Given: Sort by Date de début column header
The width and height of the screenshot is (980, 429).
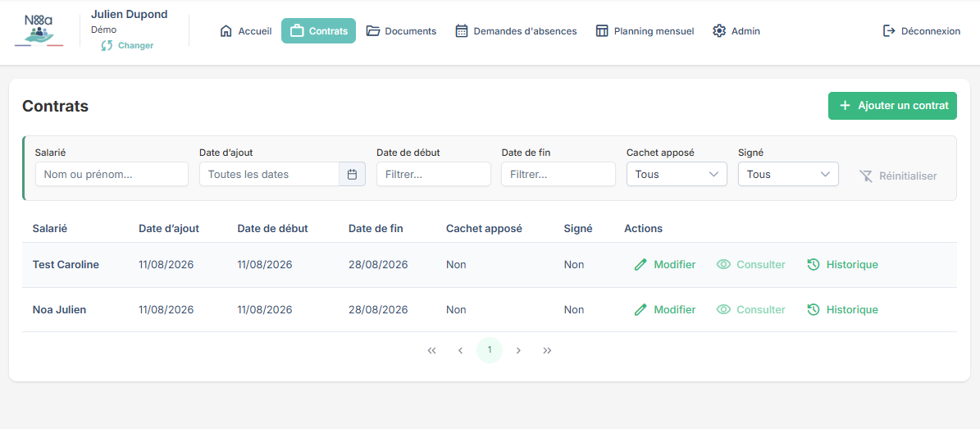Looking at the screenshot, I should 272,228.
